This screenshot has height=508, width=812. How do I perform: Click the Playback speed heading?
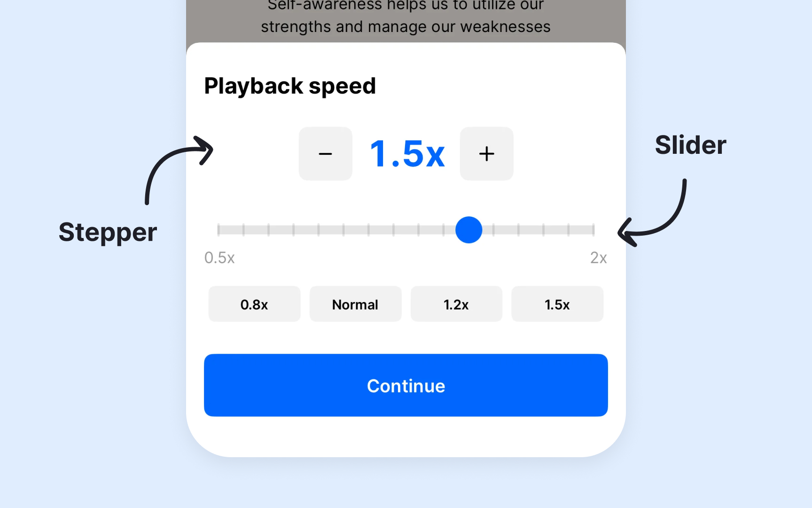[290, 87]
